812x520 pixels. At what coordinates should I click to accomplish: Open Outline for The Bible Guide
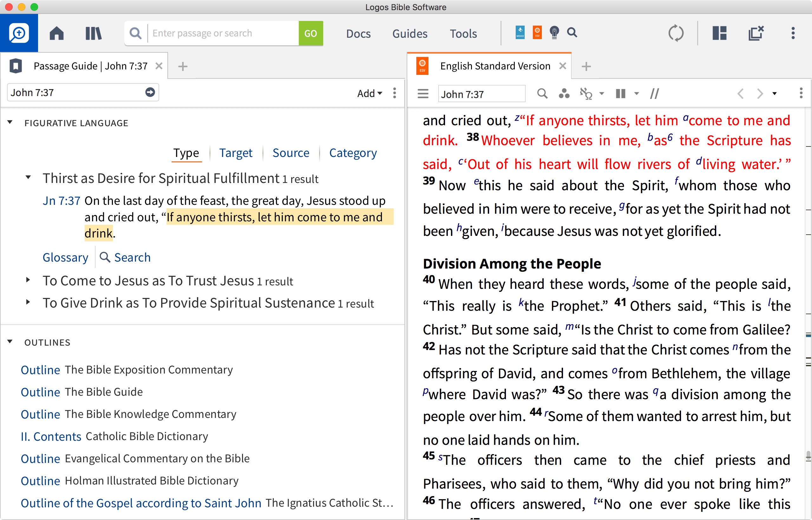pyautogui.click(x=40, y=392)
